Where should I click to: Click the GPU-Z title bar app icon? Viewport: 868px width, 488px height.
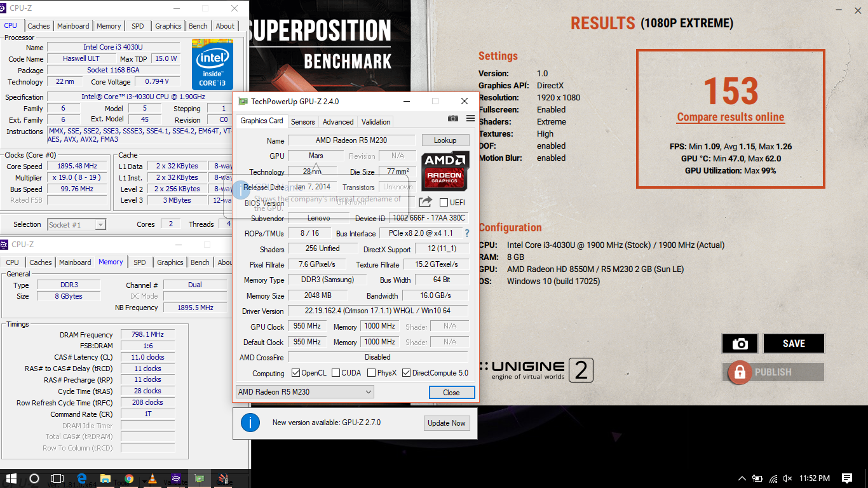[x=243, y=101]
